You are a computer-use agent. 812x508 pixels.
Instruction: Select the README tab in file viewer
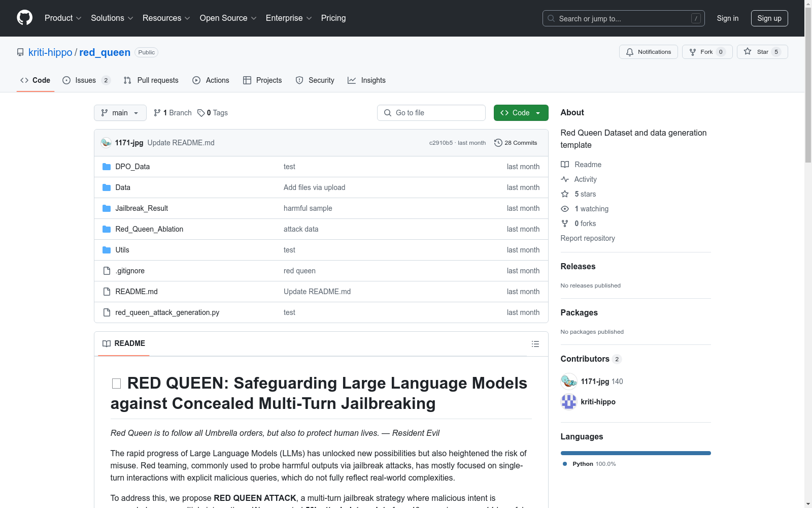click(124, 343)
